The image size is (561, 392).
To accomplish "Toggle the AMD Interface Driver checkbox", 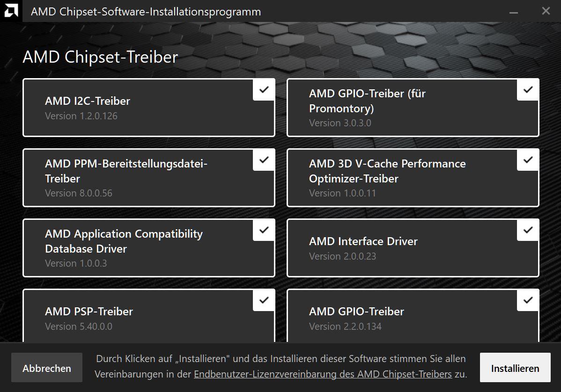I will [x=528, y=230].
